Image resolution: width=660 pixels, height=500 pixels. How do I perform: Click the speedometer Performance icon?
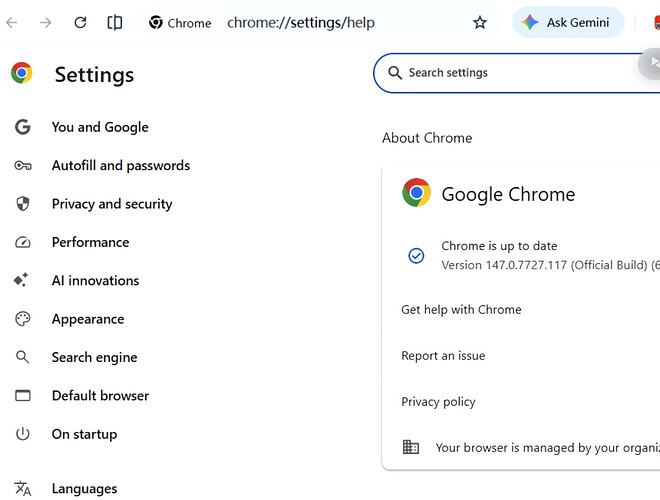tap(23, 242)
